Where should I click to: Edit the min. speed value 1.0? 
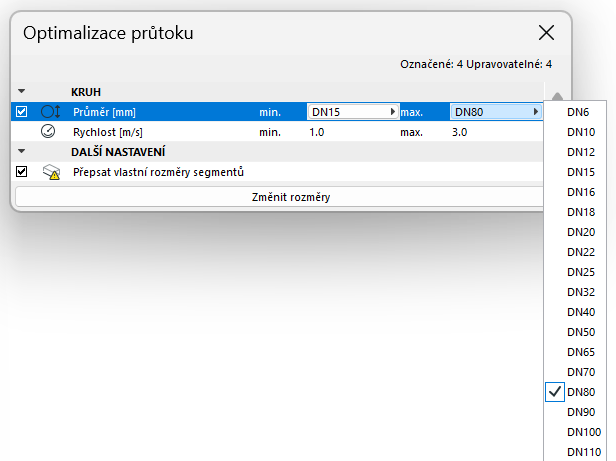coord(317,132)
